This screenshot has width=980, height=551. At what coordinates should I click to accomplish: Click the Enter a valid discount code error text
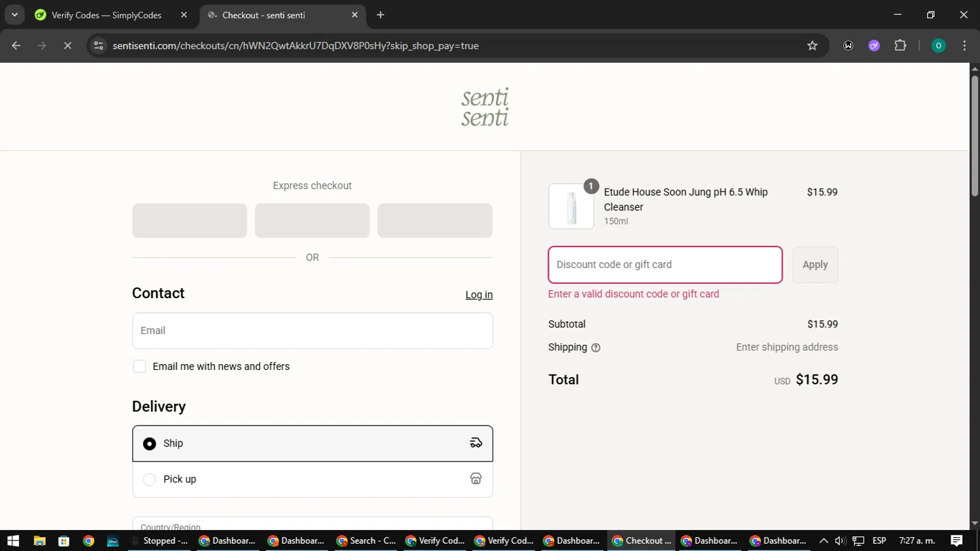coord(633,294)
